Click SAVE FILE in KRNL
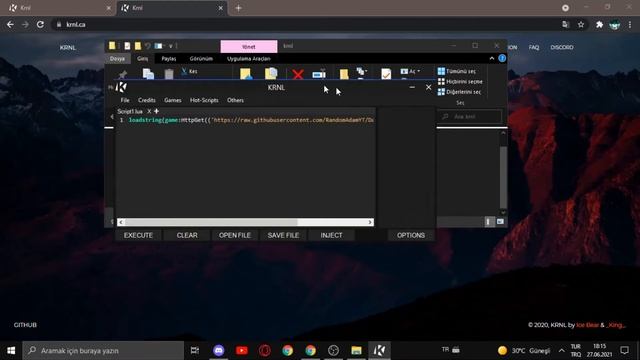Screen dimensions: 640x360 [283, 235]
